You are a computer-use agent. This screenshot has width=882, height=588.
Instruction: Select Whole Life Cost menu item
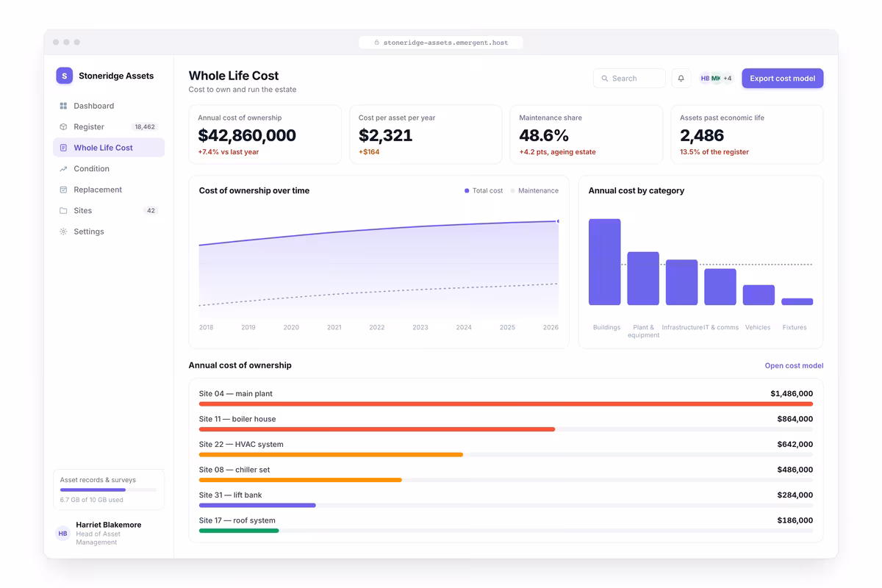coord(109,148)
